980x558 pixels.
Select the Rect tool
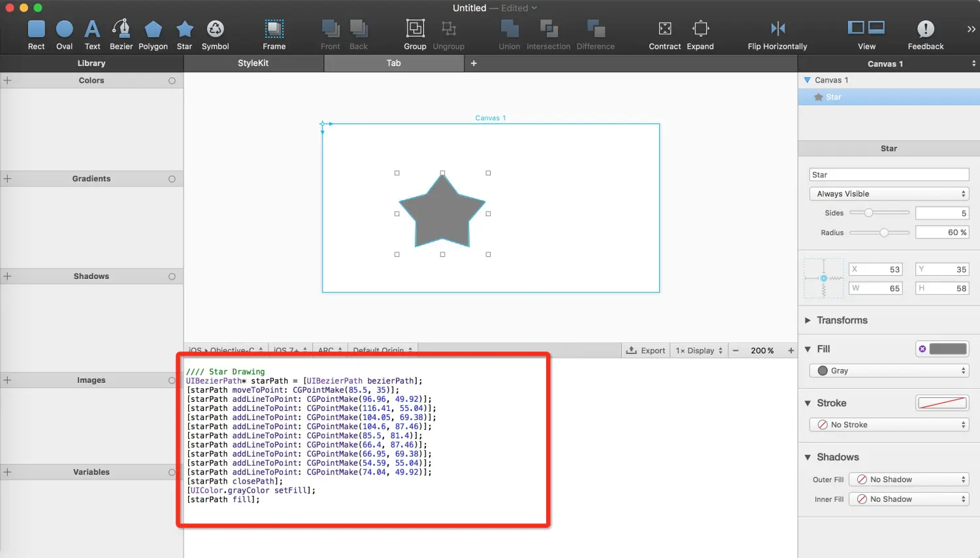37,35
